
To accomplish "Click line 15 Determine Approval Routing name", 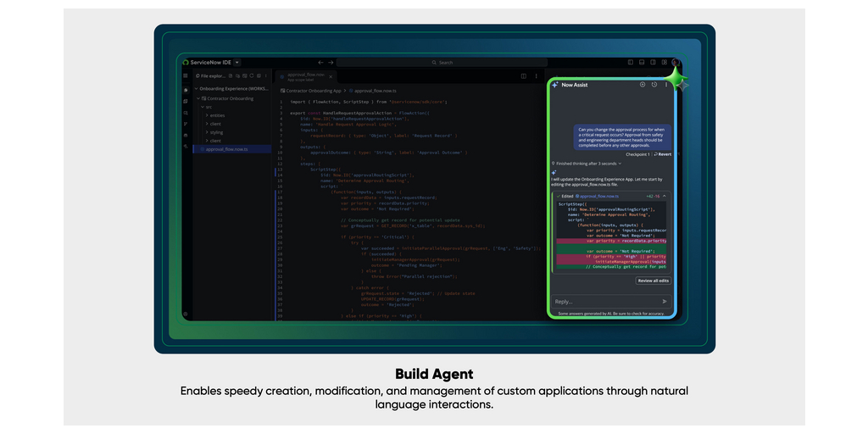I will 364,181.
